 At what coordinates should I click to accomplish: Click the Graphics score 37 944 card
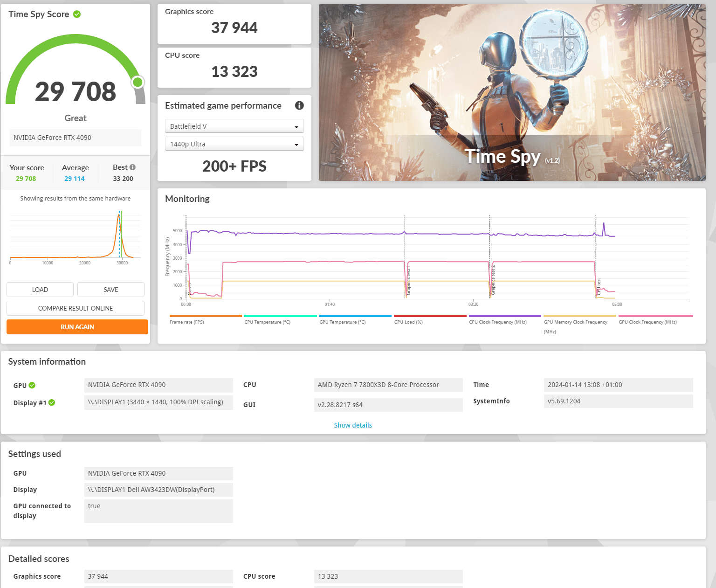(234, 24)
